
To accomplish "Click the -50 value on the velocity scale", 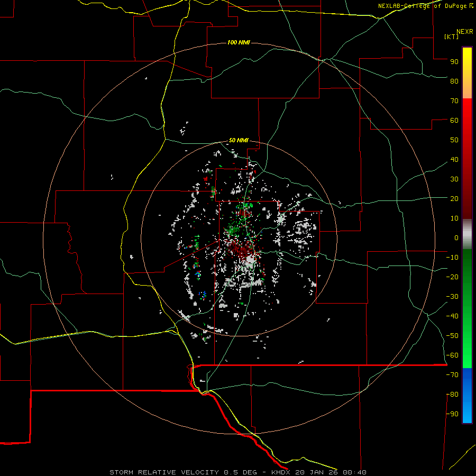I will tap(452, 336).
